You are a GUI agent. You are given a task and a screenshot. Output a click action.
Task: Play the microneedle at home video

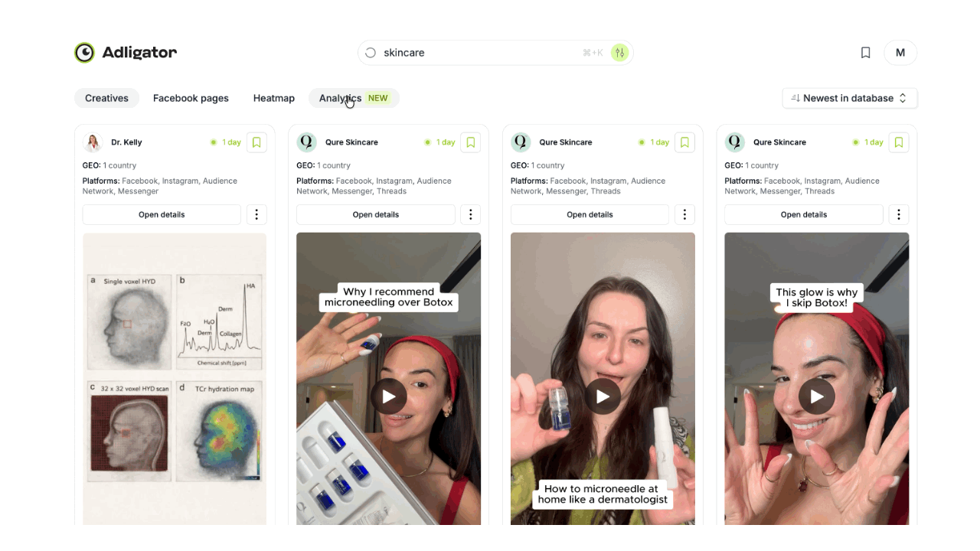pyautogui.click(x=603, y=396)
